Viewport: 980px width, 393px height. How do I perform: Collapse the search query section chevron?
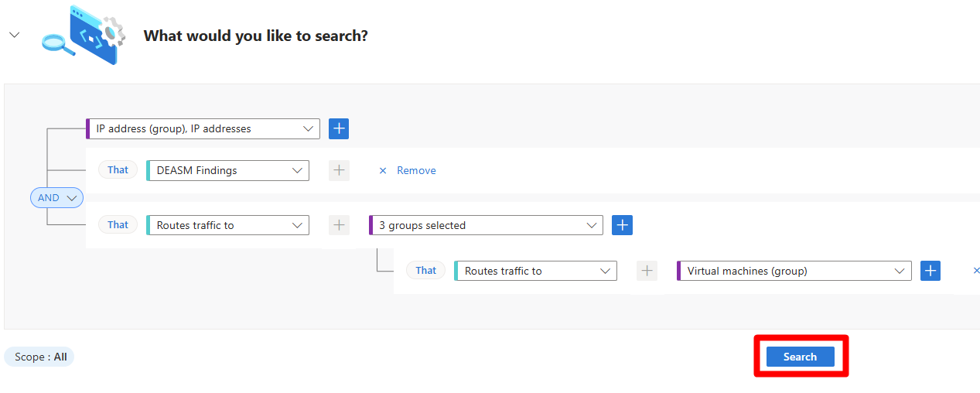[x=14, y=35]
